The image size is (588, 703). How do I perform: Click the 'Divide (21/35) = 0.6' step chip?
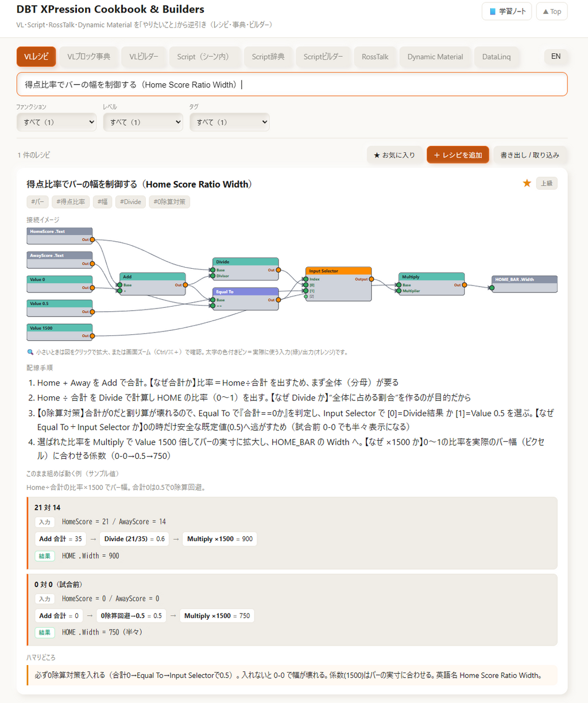coord(134,539)
